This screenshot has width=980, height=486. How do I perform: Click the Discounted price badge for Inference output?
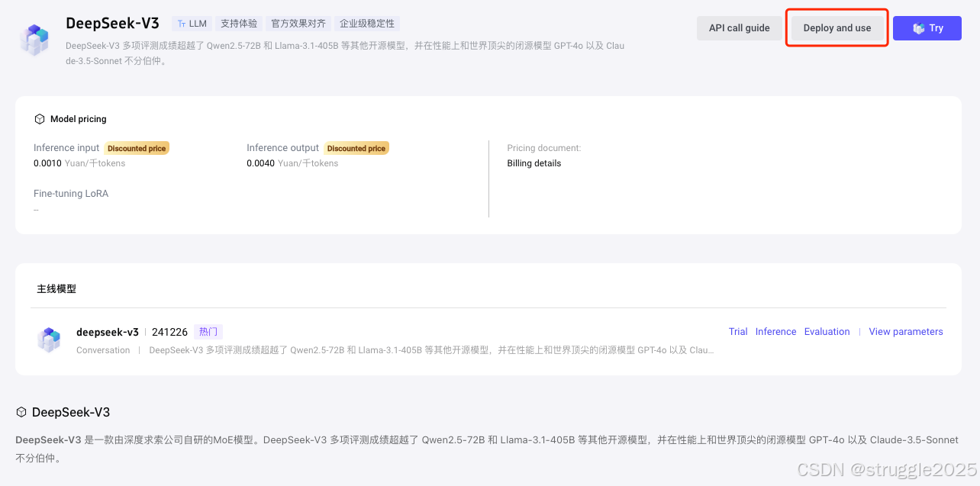point(356,148)
